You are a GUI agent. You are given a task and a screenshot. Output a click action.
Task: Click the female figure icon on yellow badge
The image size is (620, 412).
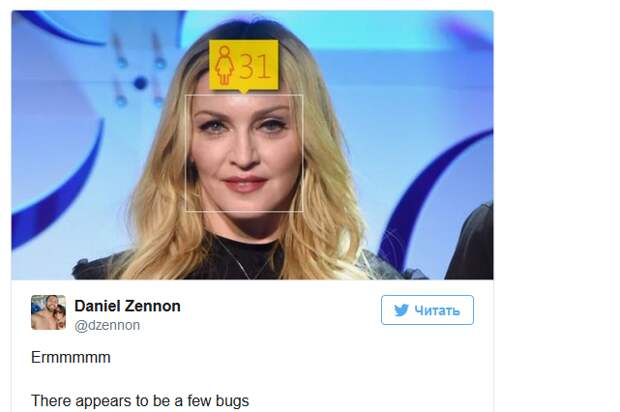pyautogui.click(x=225, y=65)
